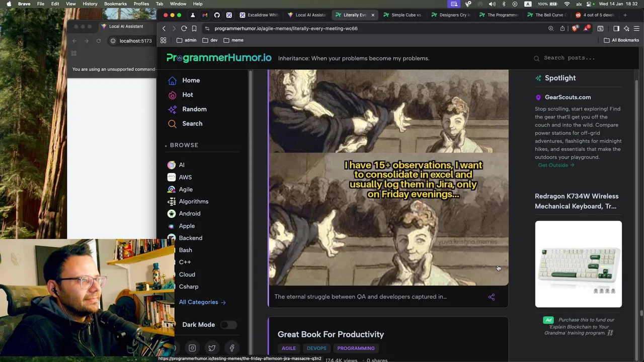
Task: Click the search magnifier in site header
Action: [x=537, y=58]
